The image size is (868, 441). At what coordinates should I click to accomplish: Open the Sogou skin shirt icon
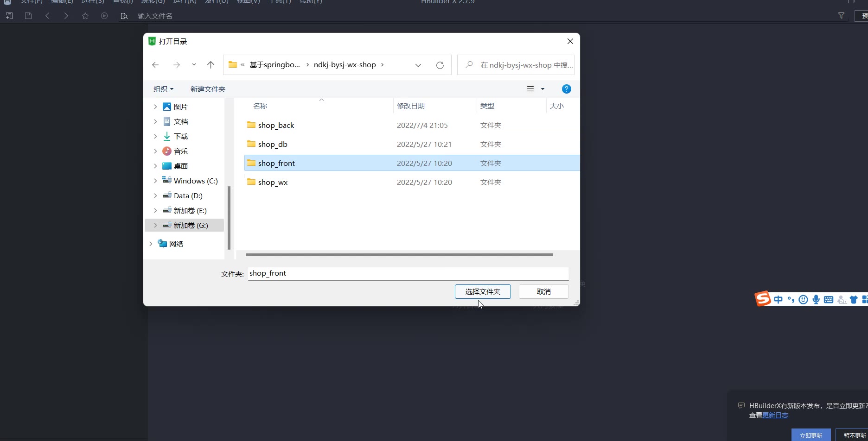pos(854,300)
